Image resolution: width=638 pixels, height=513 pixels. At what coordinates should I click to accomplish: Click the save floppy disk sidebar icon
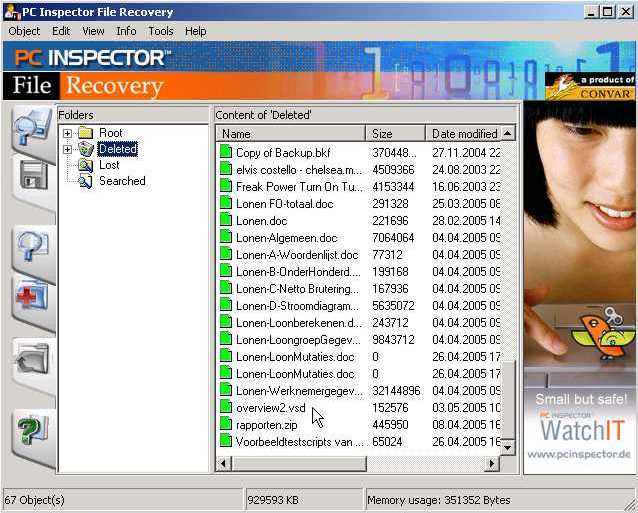pyautogui.click(x=34, y=176)
